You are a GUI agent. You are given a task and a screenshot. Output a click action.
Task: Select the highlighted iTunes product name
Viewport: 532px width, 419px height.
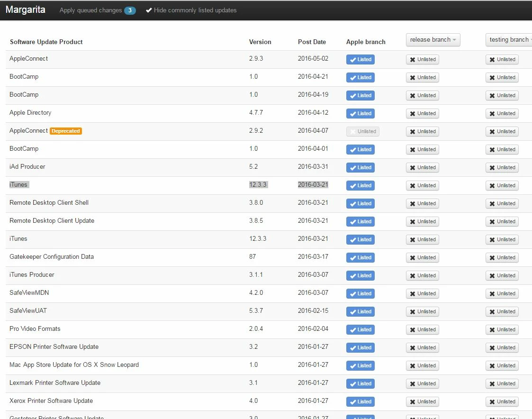[x=18, y=184]
